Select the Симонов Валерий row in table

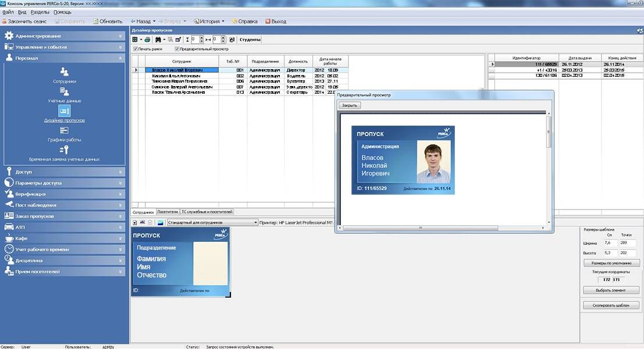click(182, 87)
